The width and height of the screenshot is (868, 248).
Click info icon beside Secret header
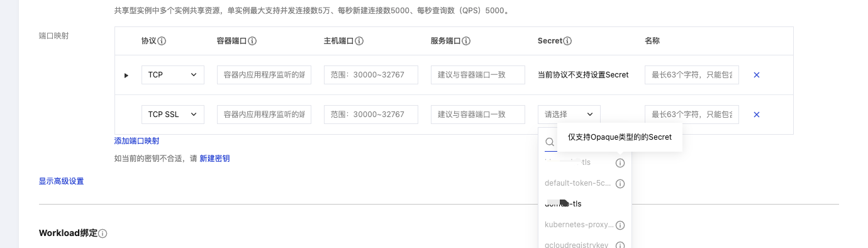tap(567, 41)
